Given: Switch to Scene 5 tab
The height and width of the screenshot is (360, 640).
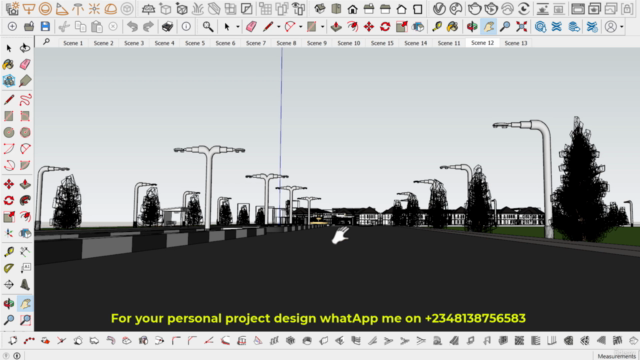Looking at the screenshot, I should pyautogui.click(x=195, y=43).
